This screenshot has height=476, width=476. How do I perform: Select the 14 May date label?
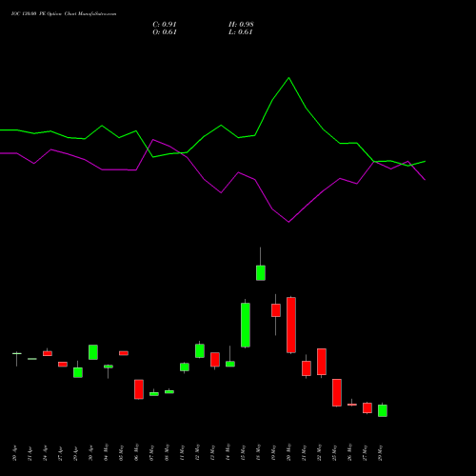pos(228,452)
